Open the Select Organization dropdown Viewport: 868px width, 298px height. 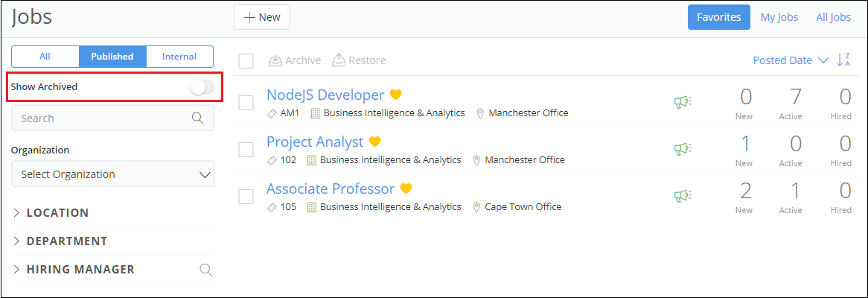[x=112, y=174]
